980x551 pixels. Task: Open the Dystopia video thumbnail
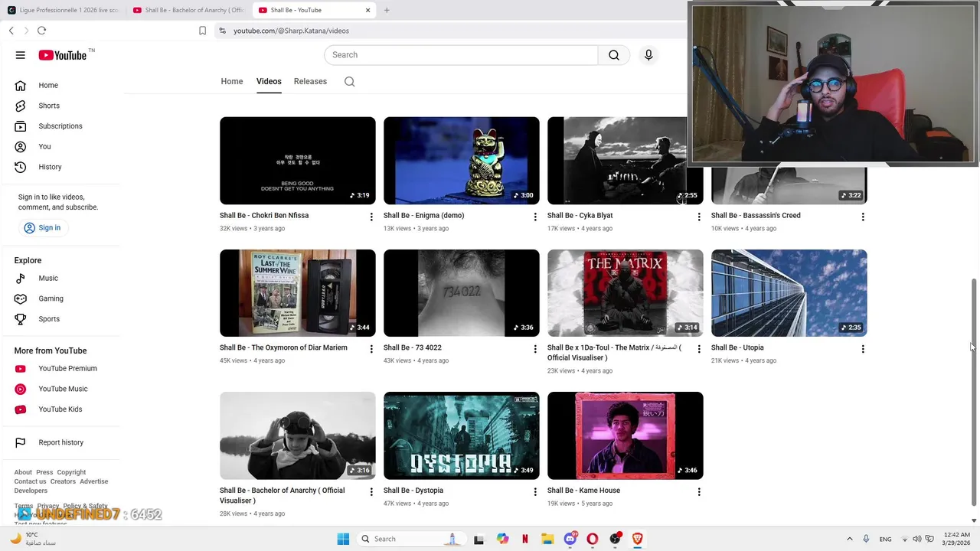pos(462,435)
